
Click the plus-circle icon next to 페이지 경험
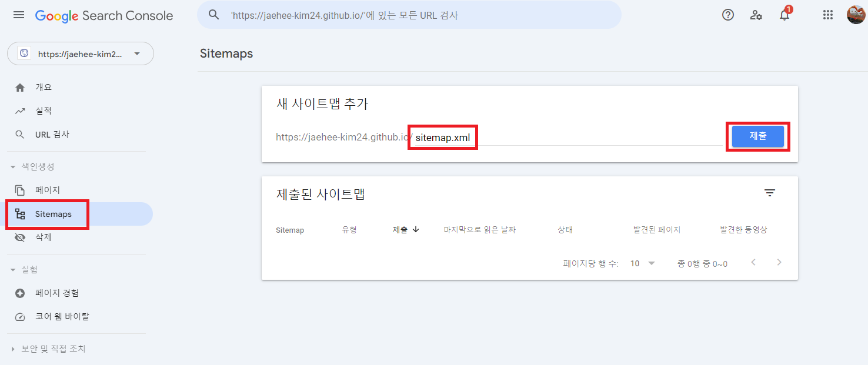(x=20, y=293)
